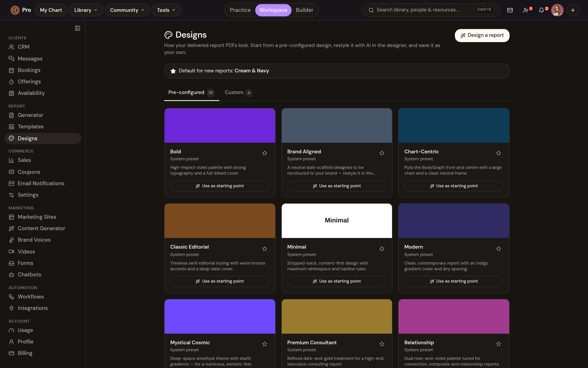Star the Premium Consultant design as default

coord(382,344)
